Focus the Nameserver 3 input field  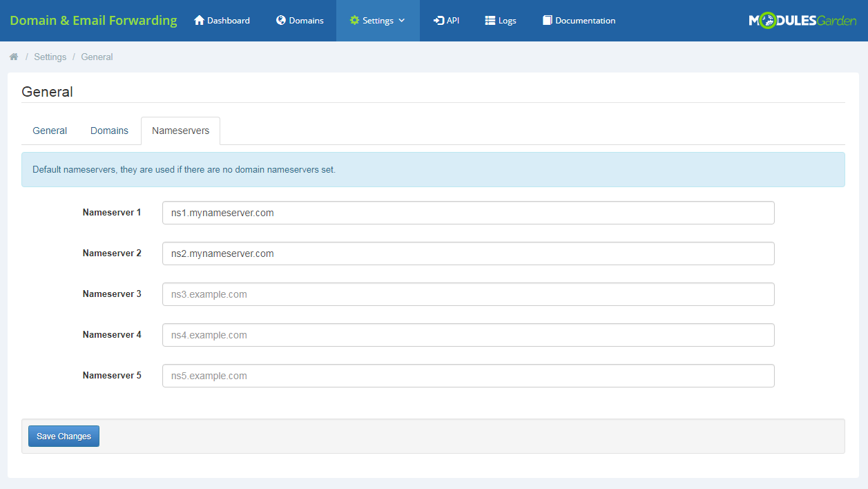467,294
